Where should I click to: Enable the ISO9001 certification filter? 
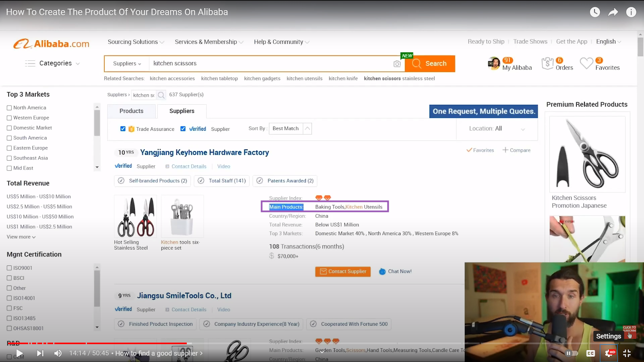(x=9, y=268)
